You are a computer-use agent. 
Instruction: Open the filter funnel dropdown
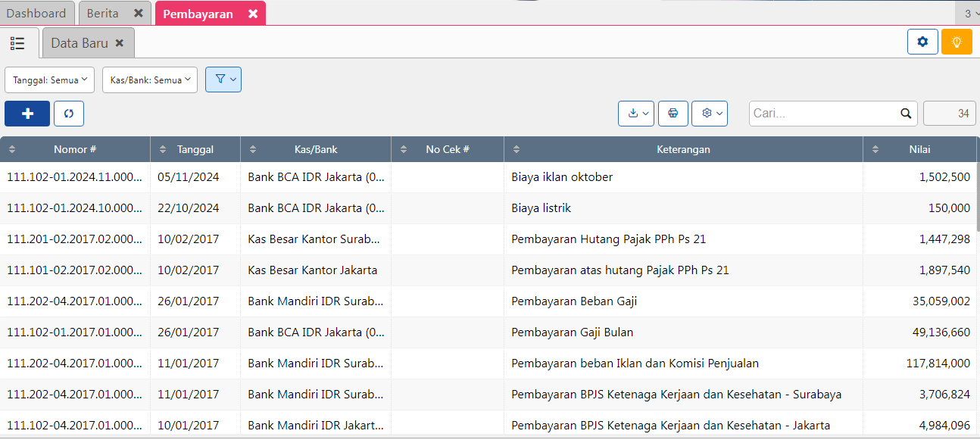223,80
